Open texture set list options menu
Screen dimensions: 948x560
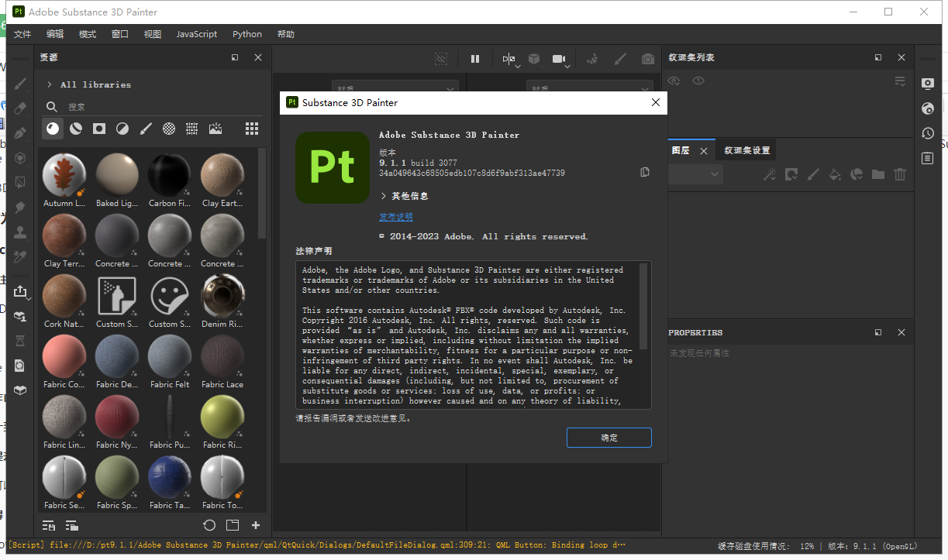900,81
